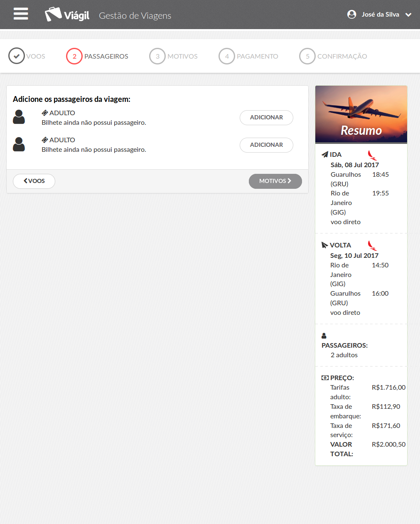Click the R$171,60 service fee value

[386, 425]
